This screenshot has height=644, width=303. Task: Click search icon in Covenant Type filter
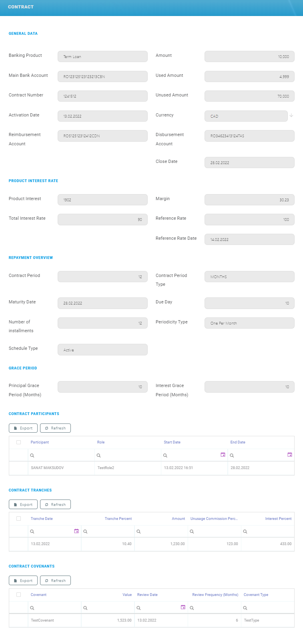pyautogui.click(x=245, y=608)
